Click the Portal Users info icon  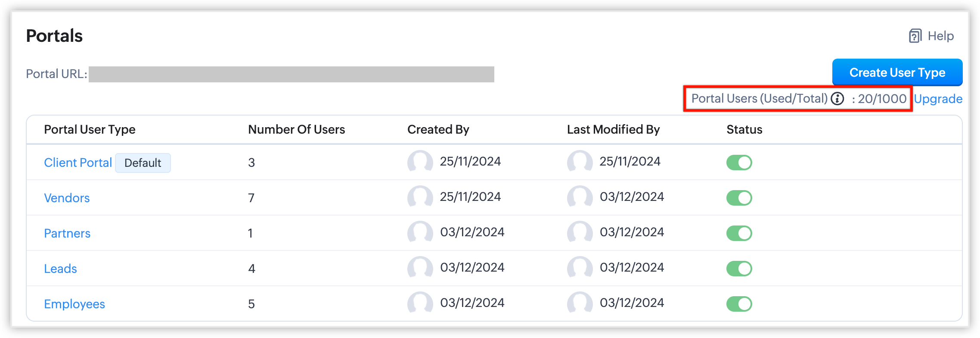click(x=837, y=99)
